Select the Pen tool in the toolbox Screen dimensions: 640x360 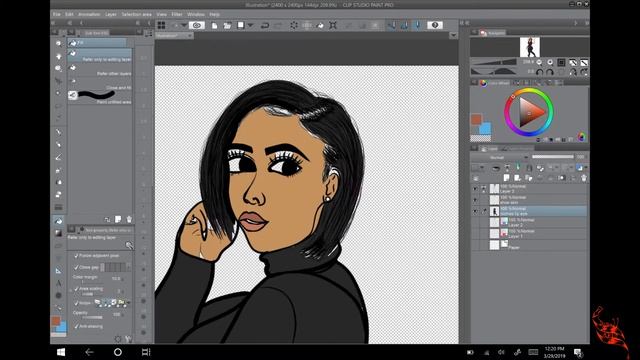58,132
